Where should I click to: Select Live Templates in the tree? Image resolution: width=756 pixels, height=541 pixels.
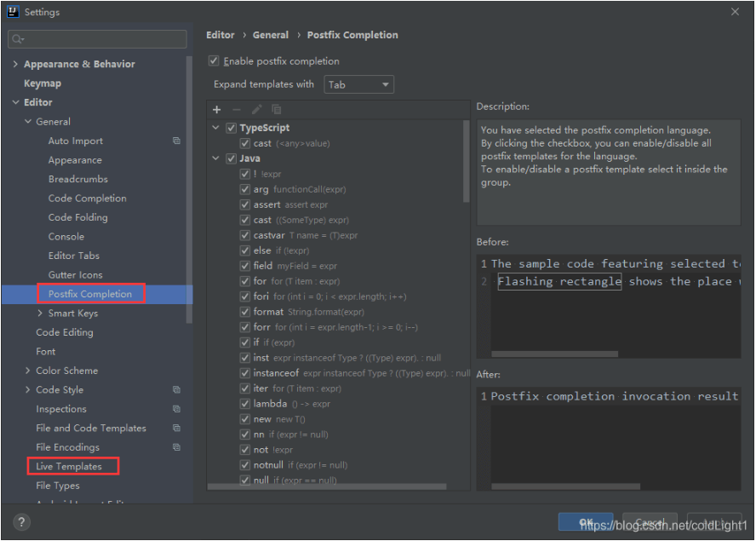pos(69,466)
